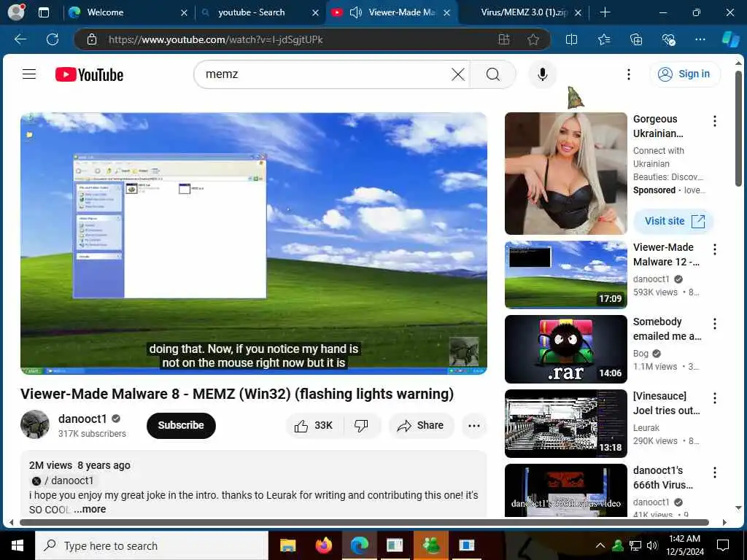
Task: Pause the MEMZ video player
Action: 253,244
